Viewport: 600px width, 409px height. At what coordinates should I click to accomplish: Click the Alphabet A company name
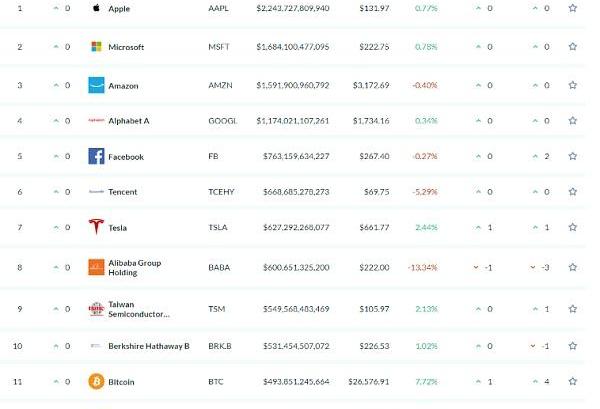[128, 121]
